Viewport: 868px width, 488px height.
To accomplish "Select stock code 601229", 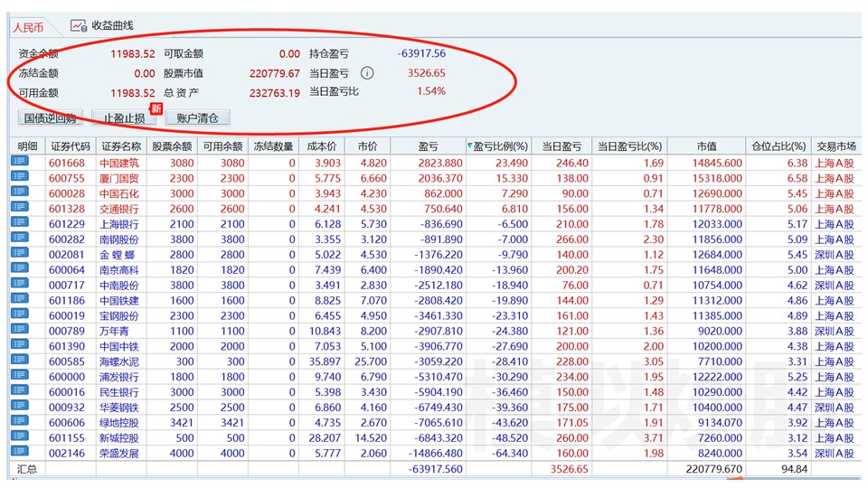I will click(x=67, y=224).
